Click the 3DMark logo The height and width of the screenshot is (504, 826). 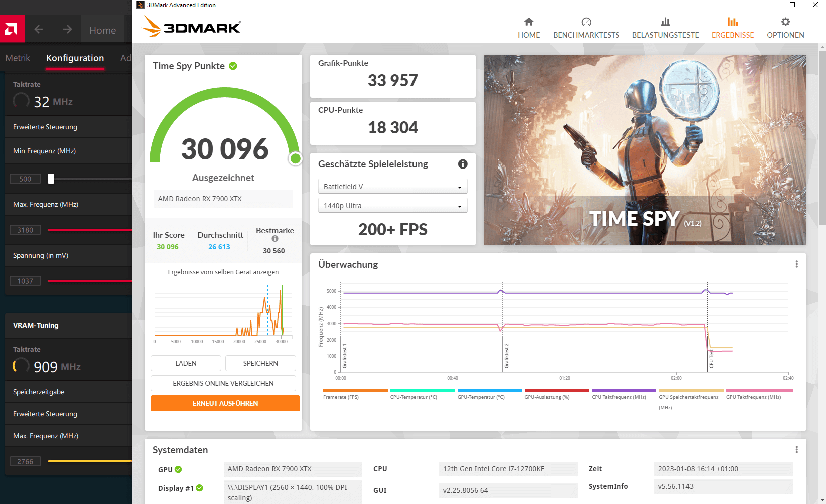coord(191,26)
